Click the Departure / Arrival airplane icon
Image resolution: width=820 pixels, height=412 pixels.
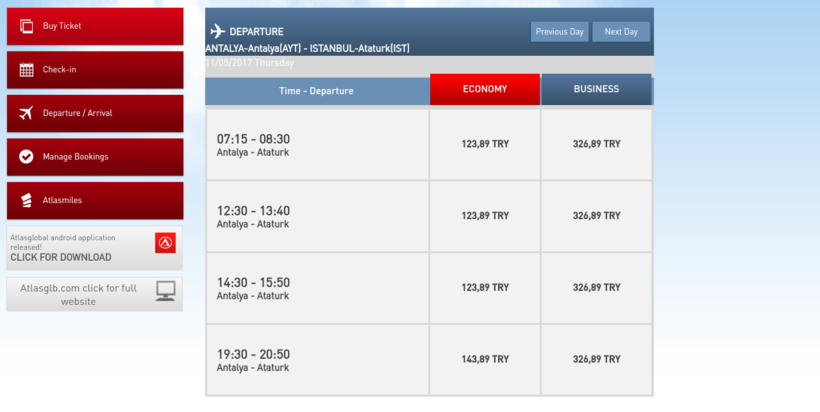26,113
